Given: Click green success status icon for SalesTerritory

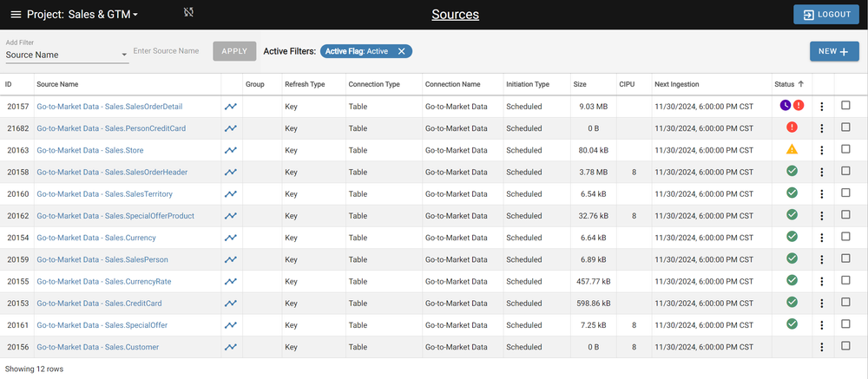Looking at the screenshot, I should coord(792,193).
